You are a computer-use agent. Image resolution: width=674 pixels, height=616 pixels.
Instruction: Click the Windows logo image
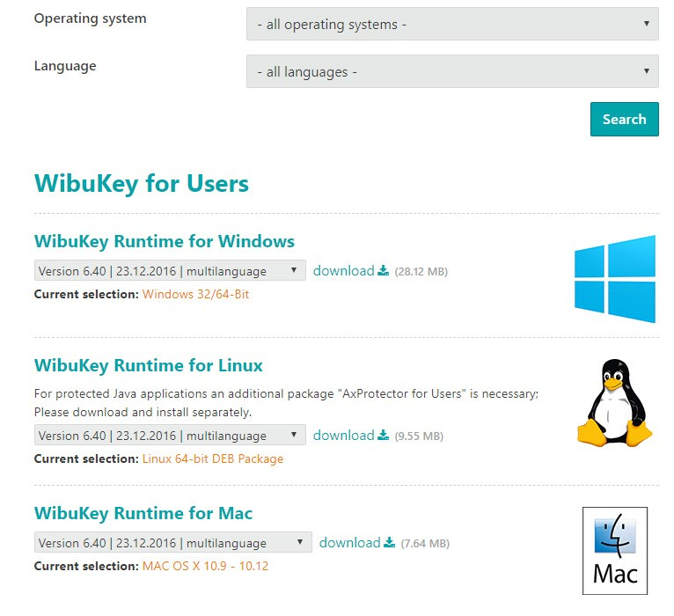[615, 279]
